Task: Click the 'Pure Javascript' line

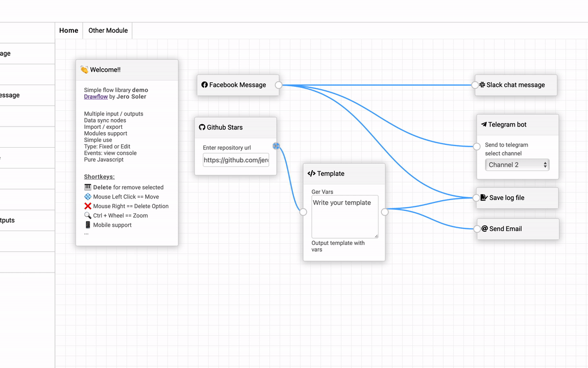Action: click(104, 159)
